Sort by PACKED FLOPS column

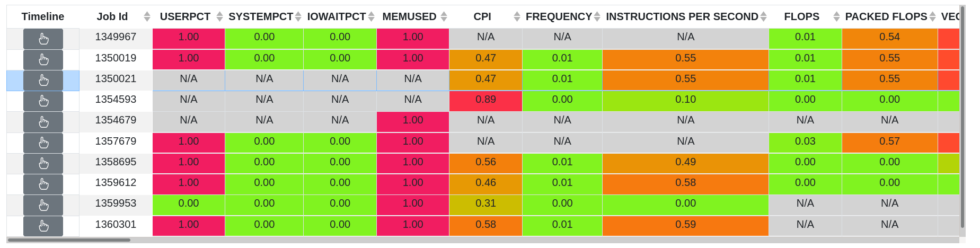[x=886, y=17]
